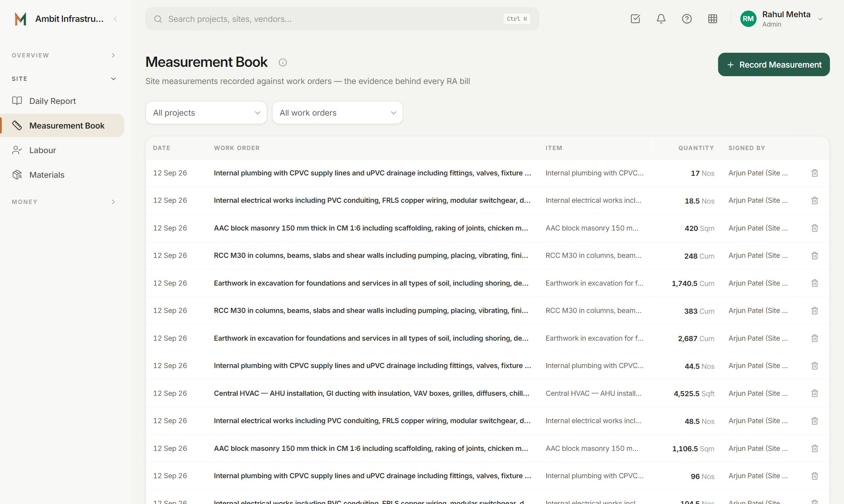Open the tasks checklist icon in header
Screen dimensions: 844x504
(635, 19)
